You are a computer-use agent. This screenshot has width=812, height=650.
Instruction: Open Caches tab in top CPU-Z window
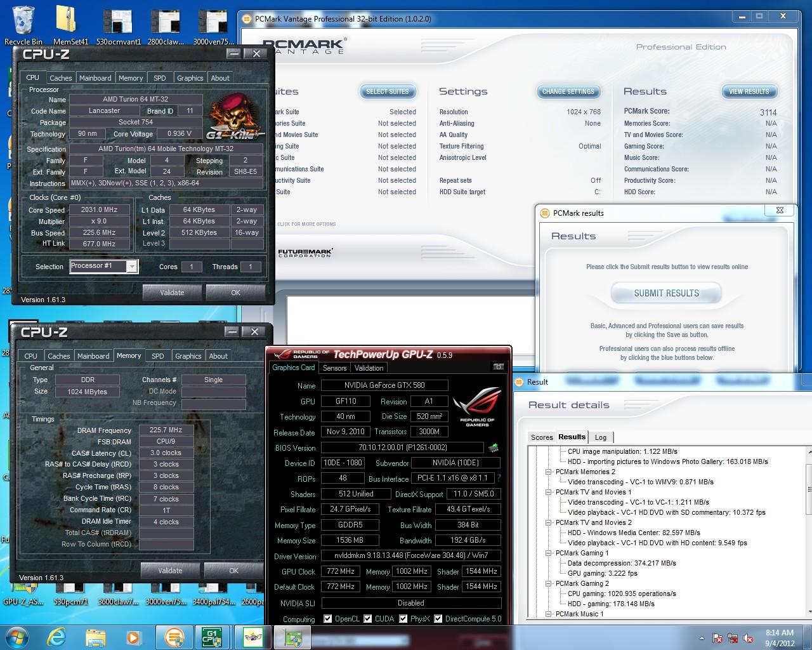point(60,78)
